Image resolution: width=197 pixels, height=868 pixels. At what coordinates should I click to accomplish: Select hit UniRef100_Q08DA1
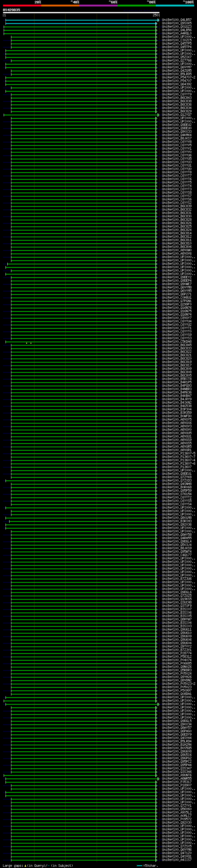(177, 694)
